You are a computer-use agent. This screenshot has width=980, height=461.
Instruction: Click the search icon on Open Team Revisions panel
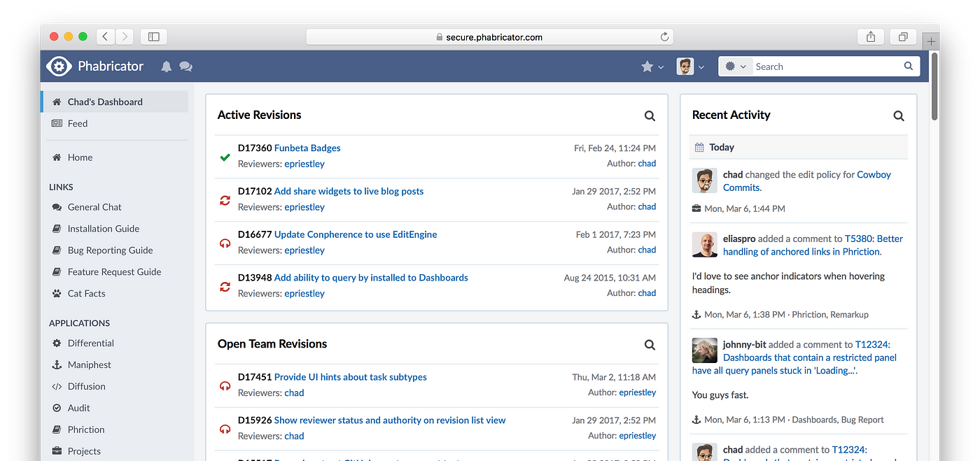click(x=650, y=344)
